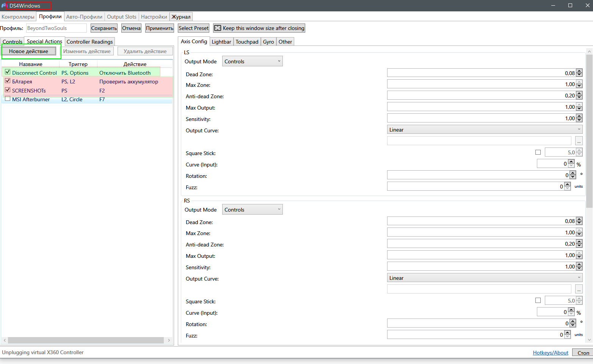This screenshot has height=364, width=593.
Task: Decrease RS Sensitivity with down arrow
Action: 579,268
